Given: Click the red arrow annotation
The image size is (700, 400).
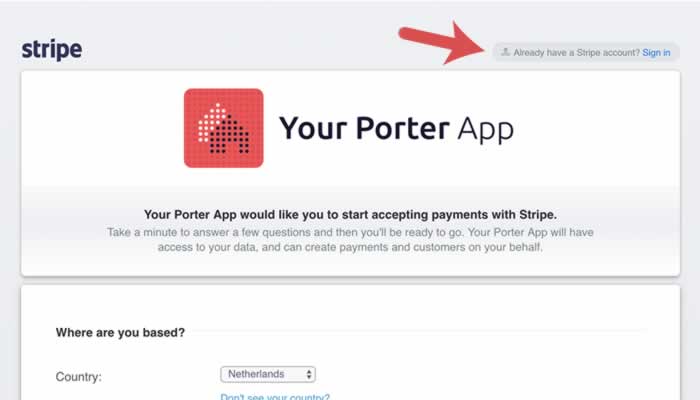Looking at the screenshot, I should [x=443, y=43].
